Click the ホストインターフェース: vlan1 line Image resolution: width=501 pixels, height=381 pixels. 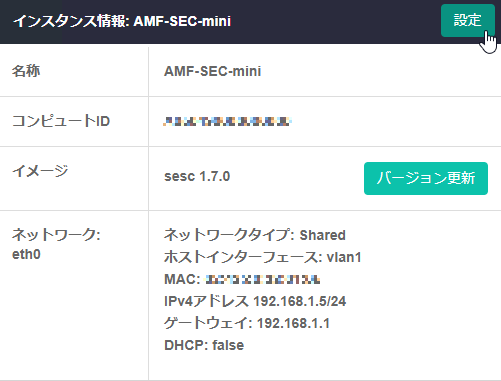pyautogui.click(x=263, y=257)
